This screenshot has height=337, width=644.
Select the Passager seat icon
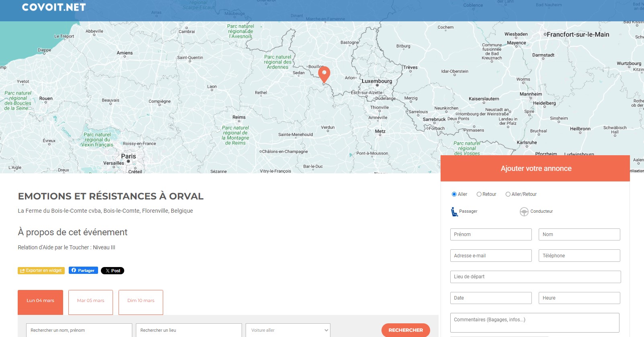pyautogui.click(x=454, y=212)
